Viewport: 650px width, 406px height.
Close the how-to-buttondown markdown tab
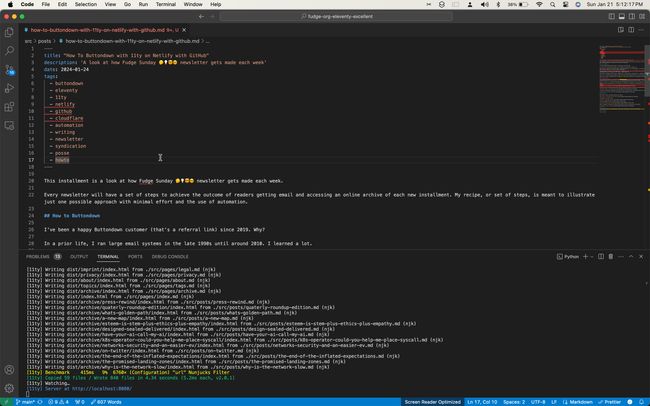point(184,30)
